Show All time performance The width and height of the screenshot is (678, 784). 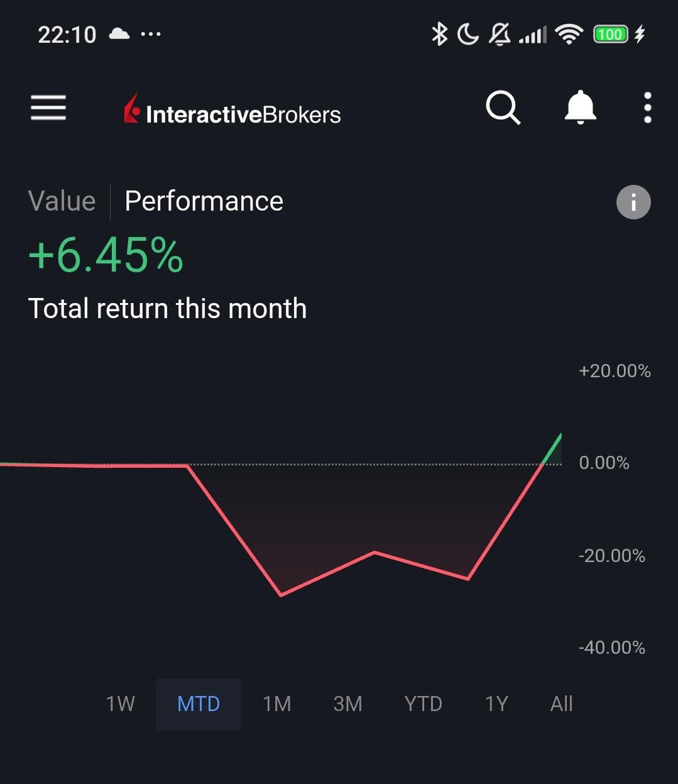(x=561, y=704)
